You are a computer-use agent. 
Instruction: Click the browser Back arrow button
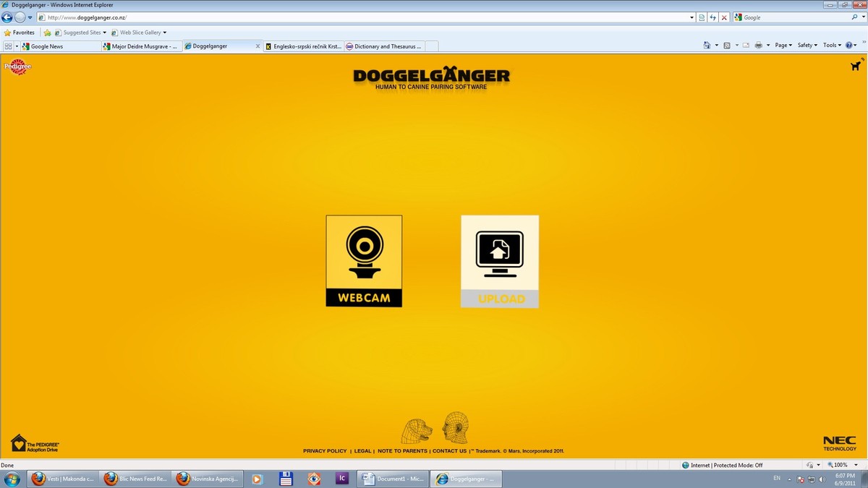(7, 17)
